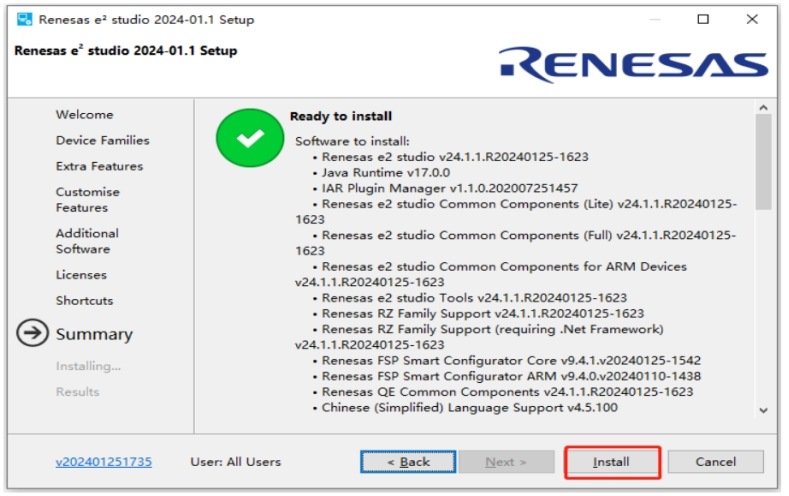Click the Install button
Screen dimensions: 789x496
pos(612,462)
